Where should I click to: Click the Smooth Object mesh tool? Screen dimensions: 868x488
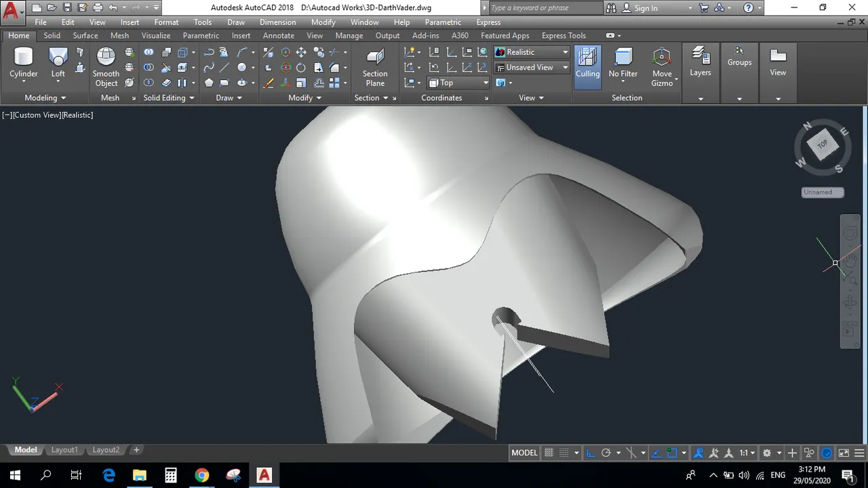(x=106, y=67)
